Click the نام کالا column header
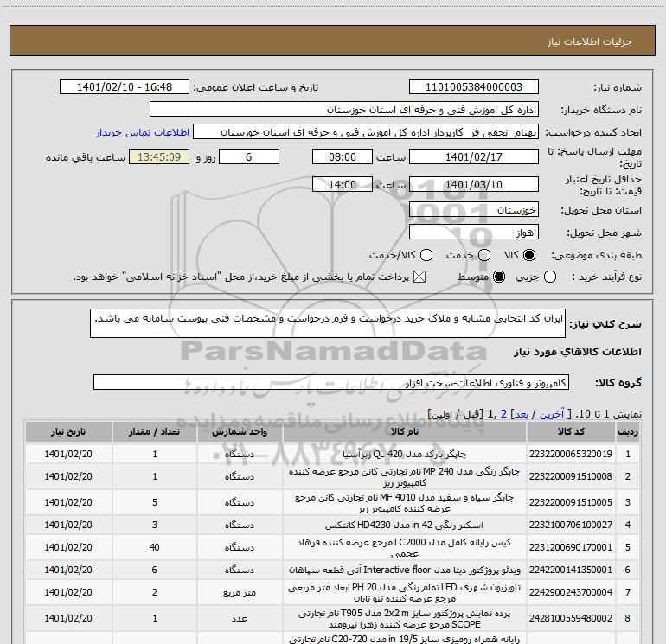Viewport: 666px width, 644px height. pos(405,431)
